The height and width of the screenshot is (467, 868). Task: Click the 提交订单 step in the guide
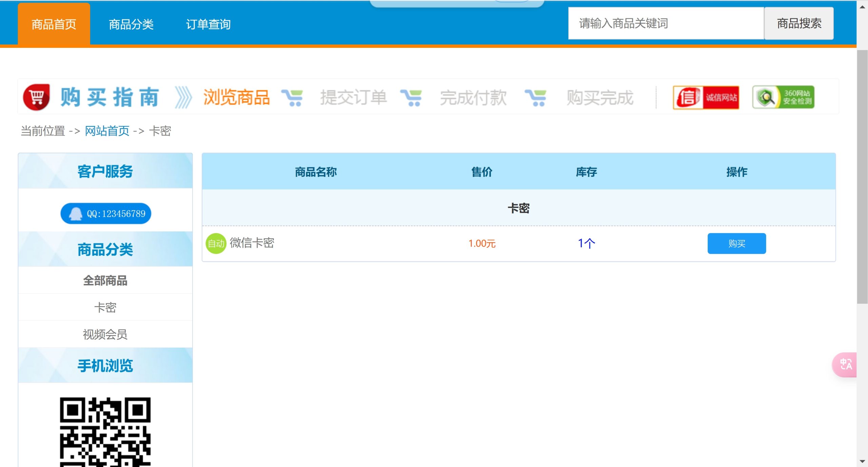coord(354,98)
